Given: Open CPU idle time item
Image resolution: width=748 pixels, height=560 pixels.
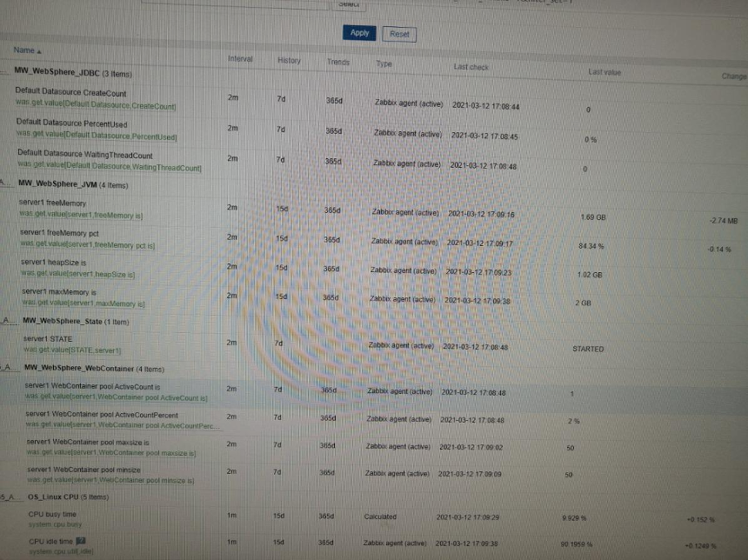Looking at the screenshot, I should pos(50,542).
